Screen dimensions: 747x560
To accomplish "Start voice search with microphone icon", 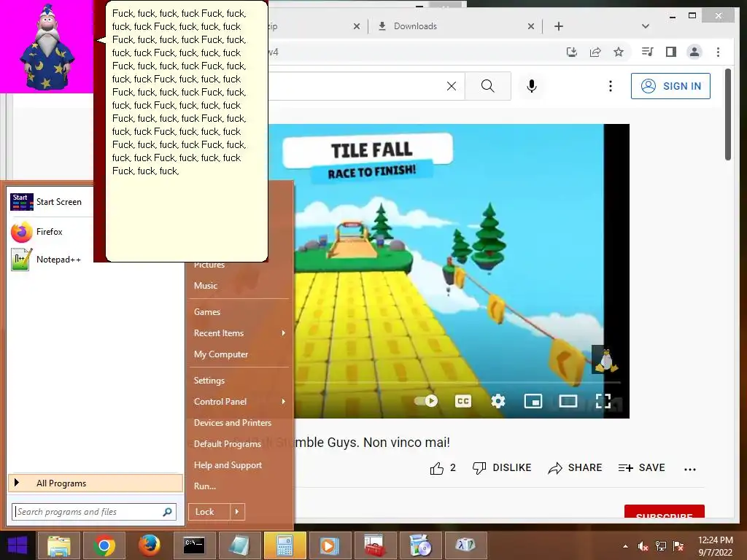I will (532, 86).
